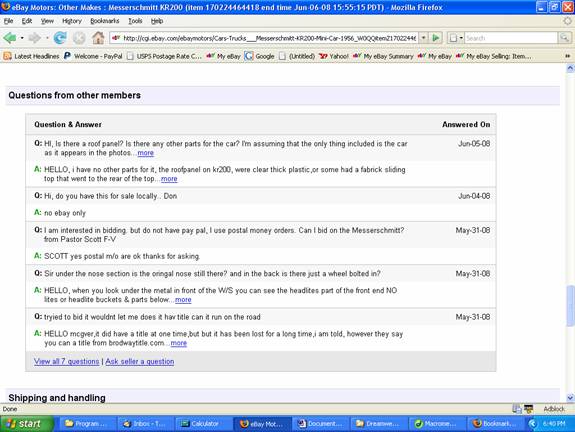Click more link on headlite buckets answer
This screenshot has height=432, width=575.
tap(183, 300)
